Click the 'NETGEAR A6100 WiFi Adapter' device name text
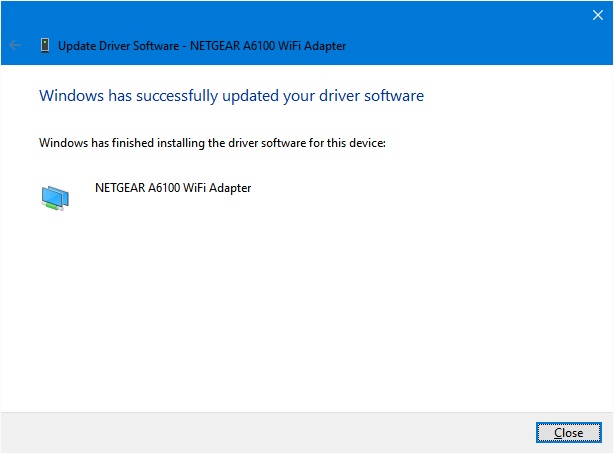 (173, 188)
